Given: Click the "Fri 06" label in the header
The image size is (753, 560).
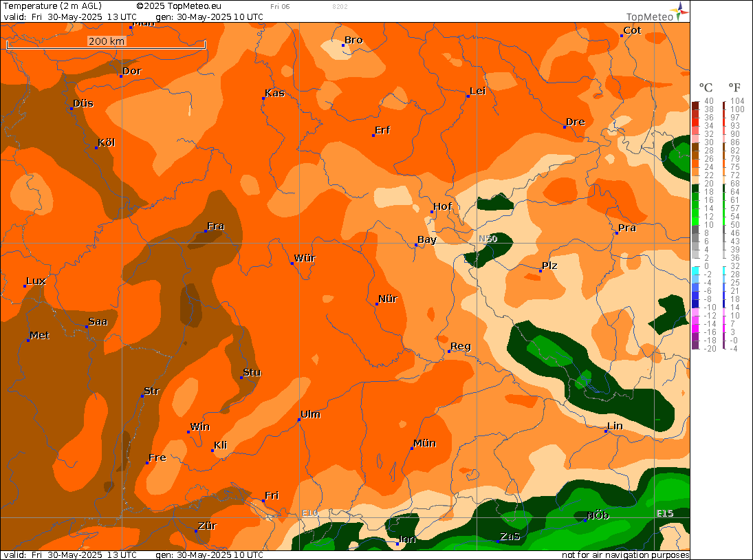Looking at the screenshot, I should pos(280,6).
